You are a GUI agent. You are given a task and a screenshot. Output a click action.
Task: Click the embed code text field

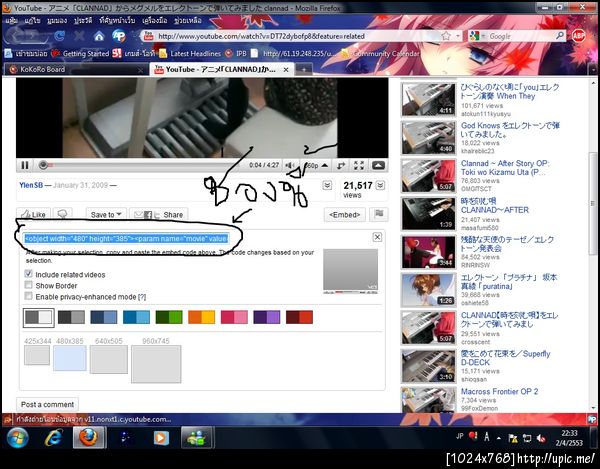(126, 239)
